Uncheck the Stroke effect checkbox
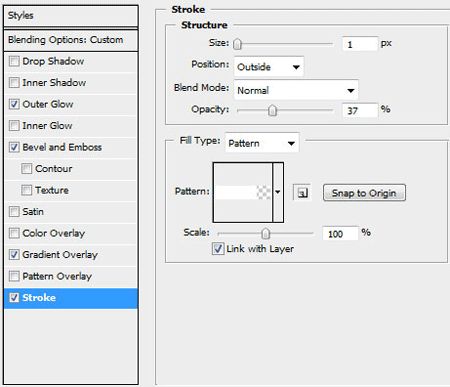The width and height of the screenshot is (450, 387). tap(14, 298)
